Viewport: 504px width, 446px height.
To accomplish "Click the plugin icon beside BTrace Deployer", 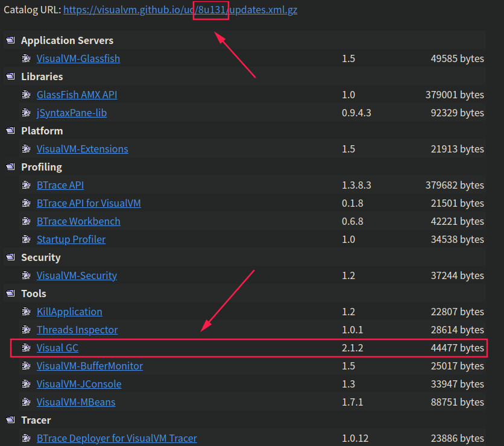I will point(26,438).
